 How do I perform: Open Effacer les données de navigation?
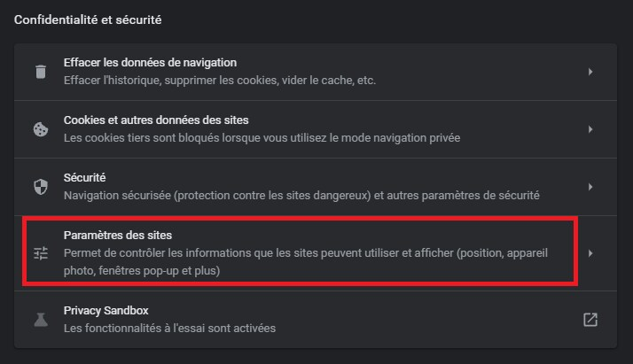tap(150, 63)
